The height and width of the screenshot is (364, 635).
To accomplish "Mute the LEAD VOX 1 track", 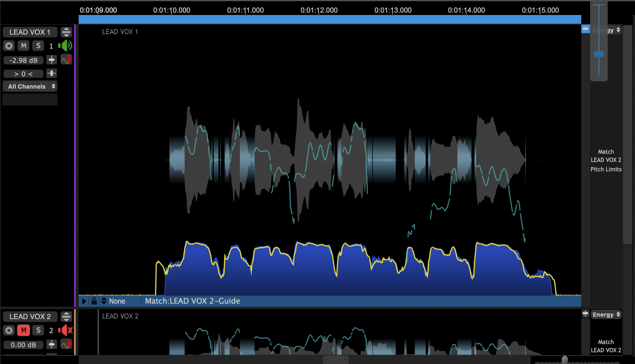I will [x=23, y=46].
